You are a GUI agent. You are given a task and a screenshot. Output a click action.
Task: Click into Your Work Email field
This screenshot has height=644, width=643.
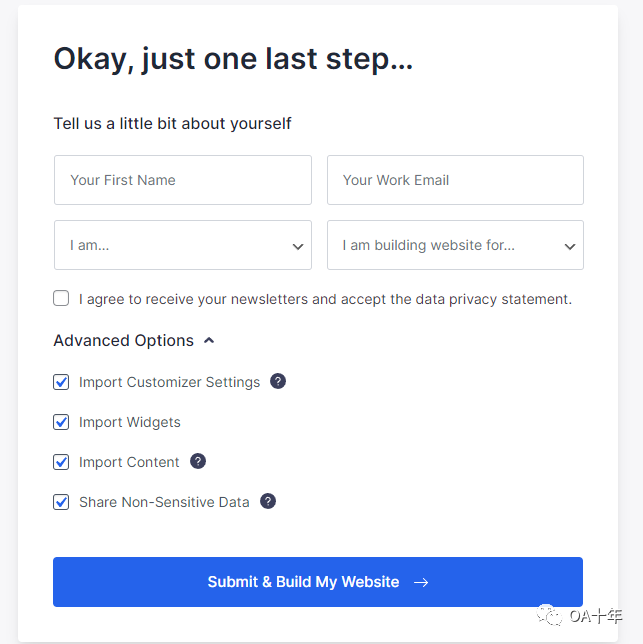[x=455, y=180]
